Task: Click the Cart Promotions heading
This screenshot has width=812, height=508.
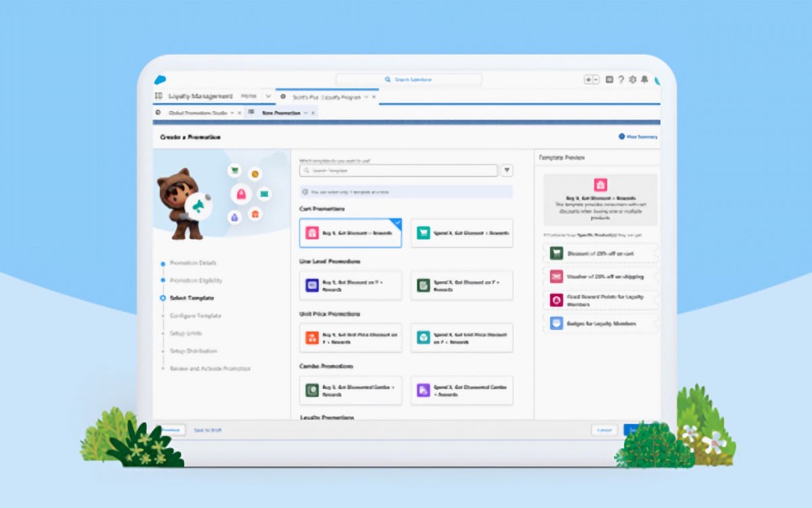Action: coord(321,209)
